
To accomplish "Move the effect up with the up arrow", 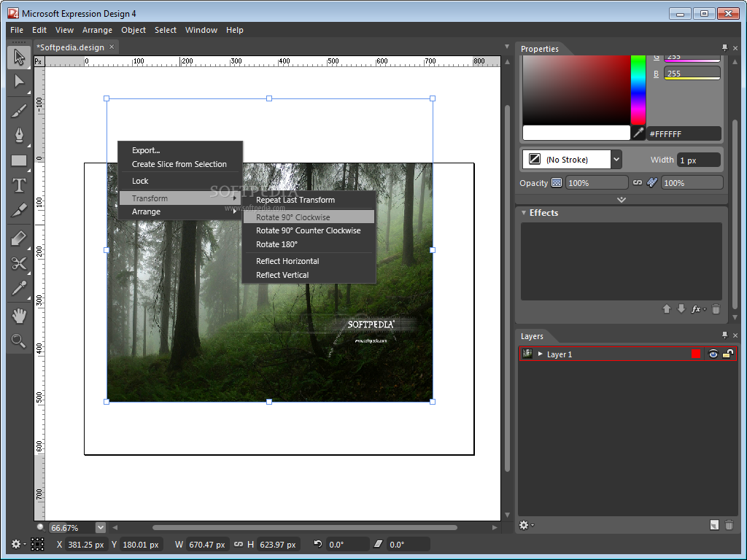I will [x=667, y=309].
